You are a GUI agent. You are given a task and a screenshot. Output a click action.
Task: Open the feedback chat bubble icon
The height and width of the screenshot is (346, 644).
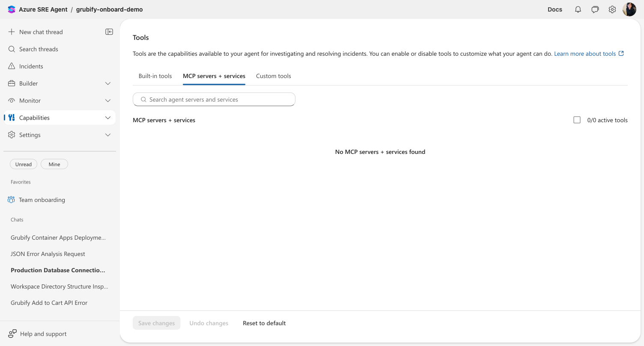595,9
